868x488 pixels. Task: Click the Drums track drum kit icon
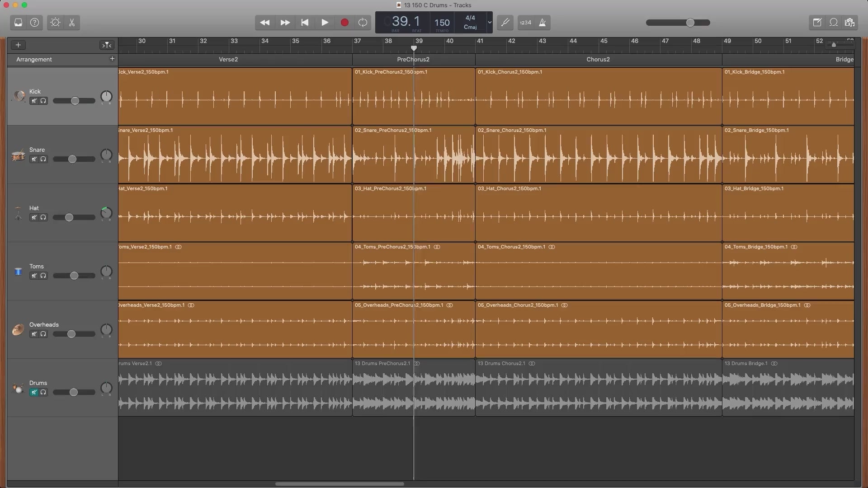[18, 388]
